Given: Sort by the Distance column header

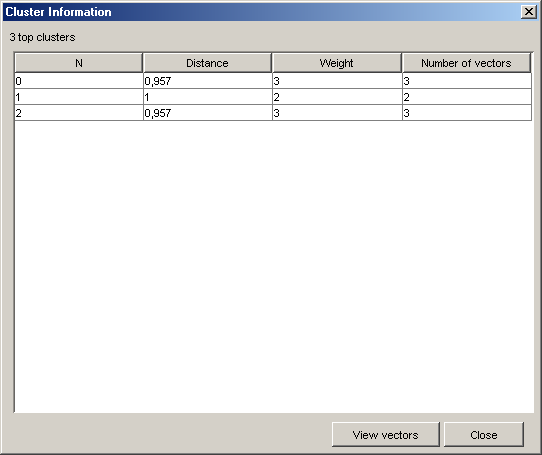Looking at the screenshot, I should click(x=207, y=63).
